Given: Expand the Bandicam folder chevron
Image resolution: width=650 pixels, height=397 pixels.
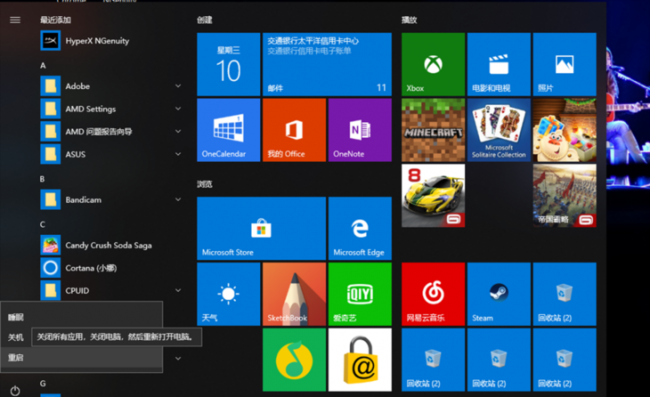Looking at the screenshot, I should [178, 199].
